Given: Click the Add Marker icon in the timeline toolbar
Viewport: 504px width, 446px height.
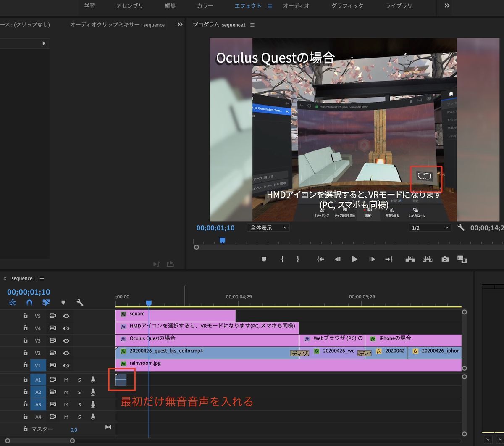Looking at the screenshot, I should 63,302.
